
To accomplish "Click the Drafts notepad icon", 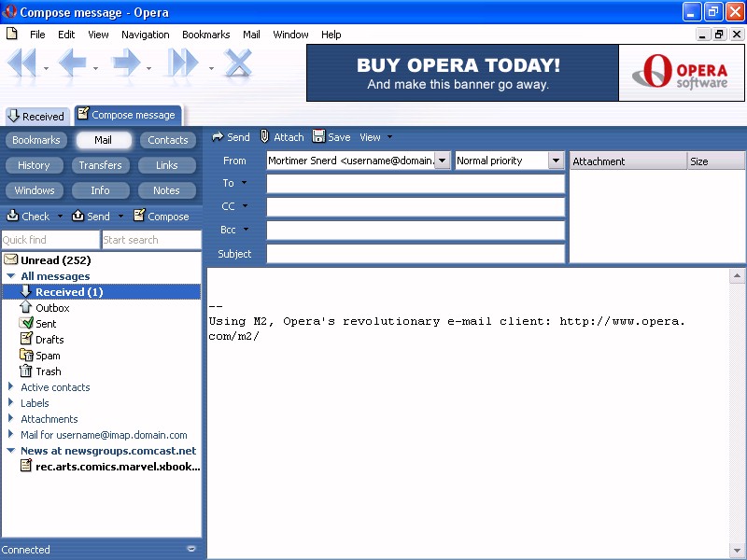I will (x=26, y=339).
